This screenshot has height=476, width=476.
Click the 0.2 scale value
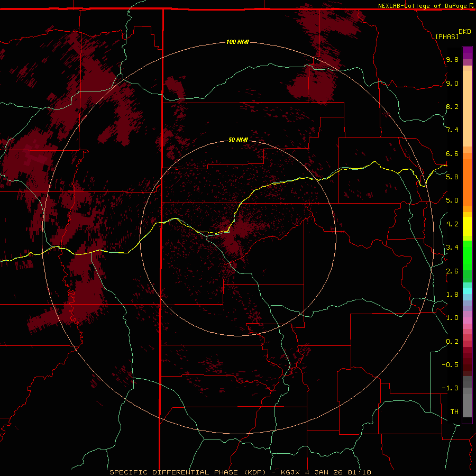tap(452, 342)
